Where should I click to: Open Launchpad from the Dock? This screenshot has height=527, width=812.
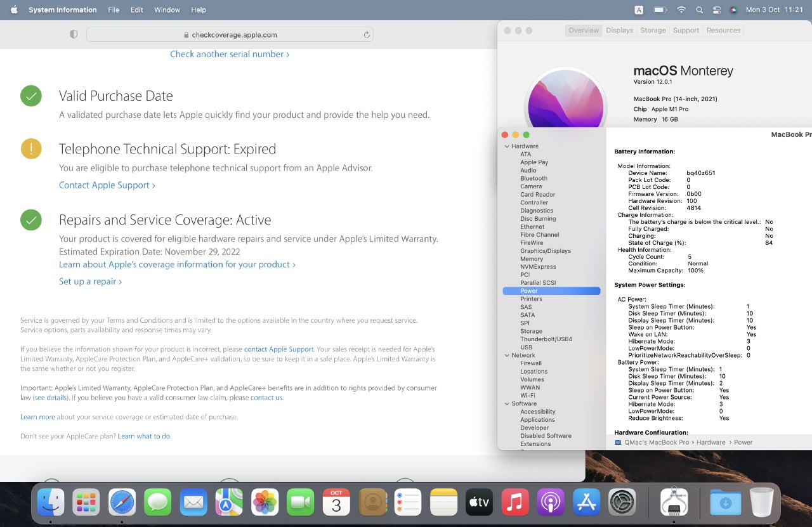click(86, 502)
